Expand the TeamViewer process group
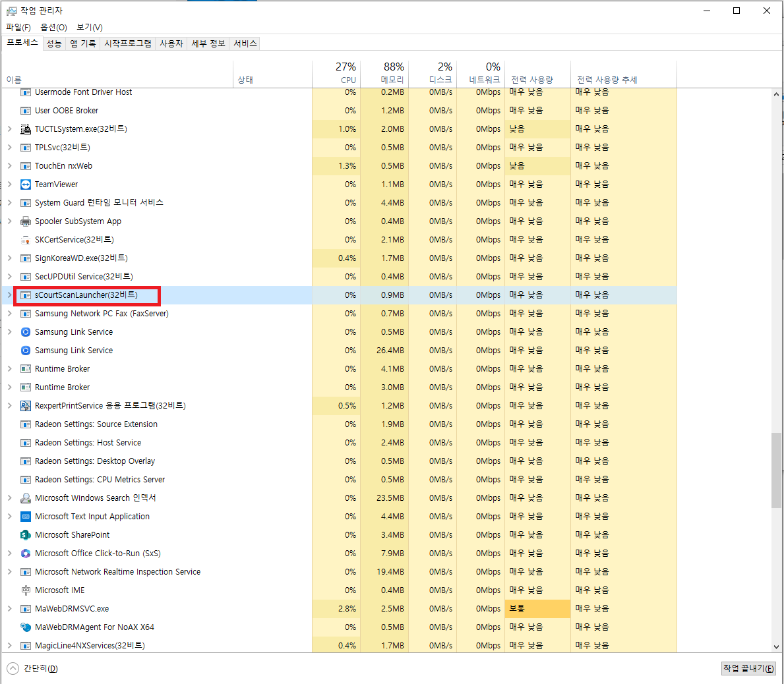784x684 pixels. click(x=9, y=185)
